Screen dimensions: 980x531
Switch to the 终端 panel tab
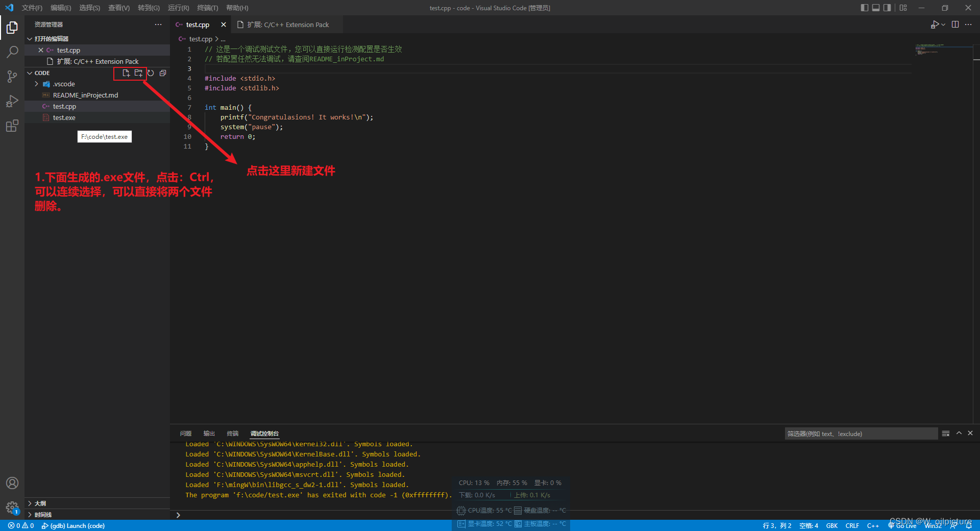click(233, 433)
